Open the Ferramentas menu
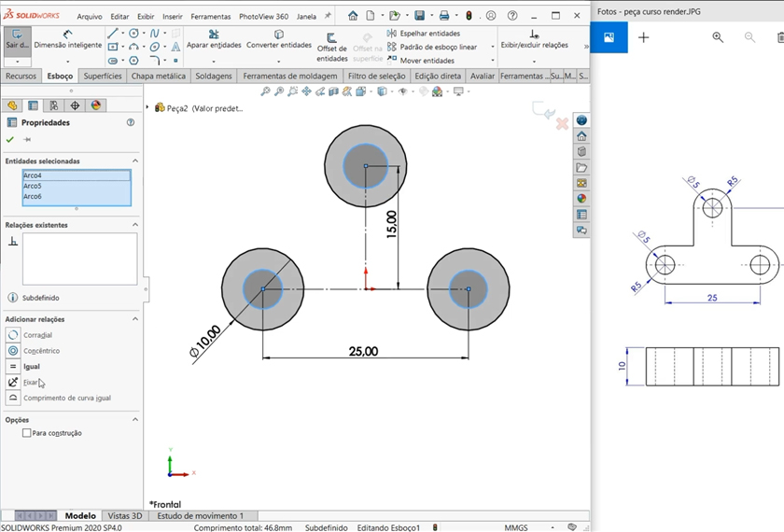 (210, 17)
